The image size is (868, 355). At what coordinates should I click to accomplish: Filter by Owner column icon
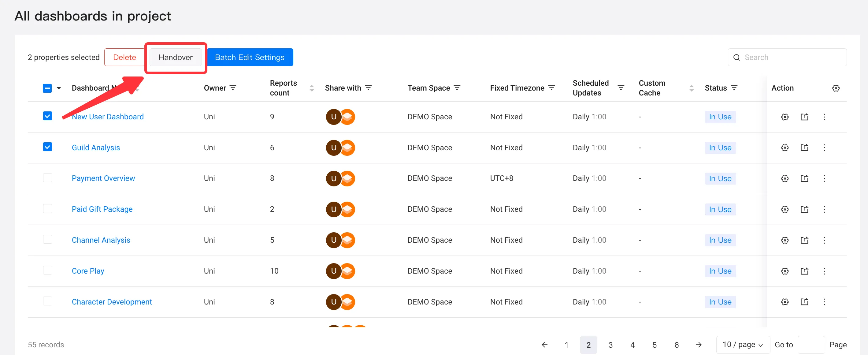[232, 88]
